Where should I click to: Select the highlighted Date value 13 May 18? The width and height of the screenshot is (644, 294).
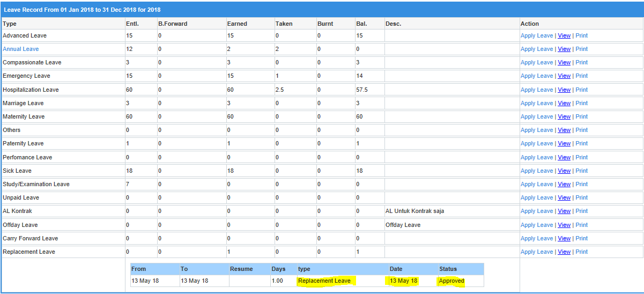[x=404, y=281]
